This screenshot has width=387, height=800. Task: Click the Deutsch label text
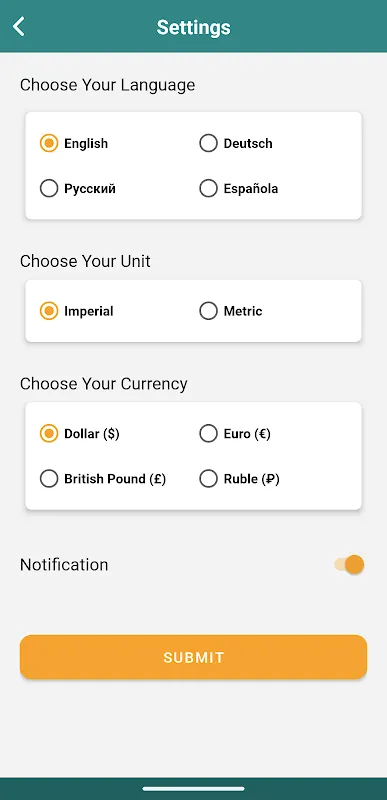pos(248,143)
